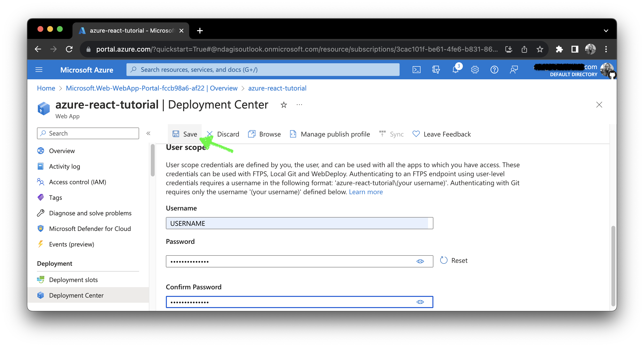
Task: Click Browse in the toolbar
Action: pyautogui.click(x=264, y=134)
